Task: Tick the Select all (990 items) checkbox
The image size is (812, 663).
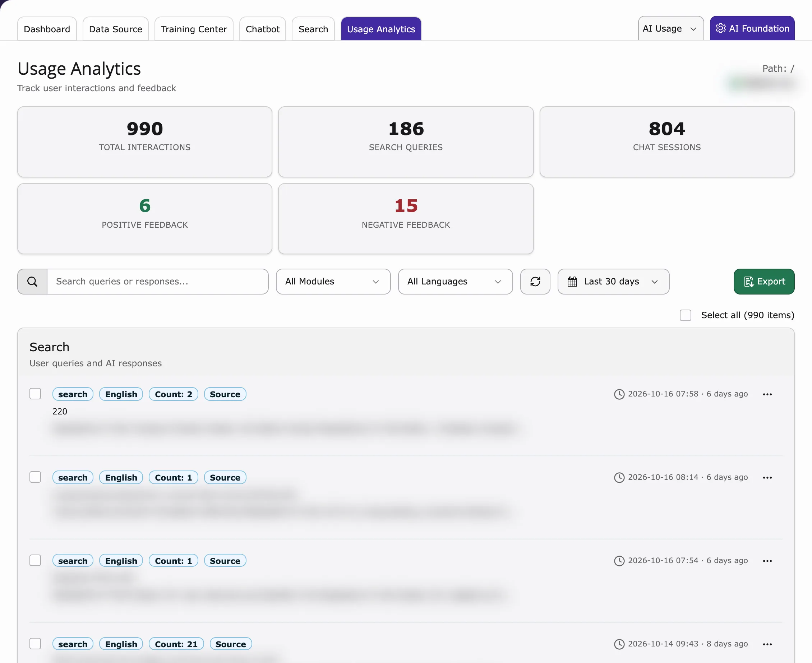Action: coord(685,315)
